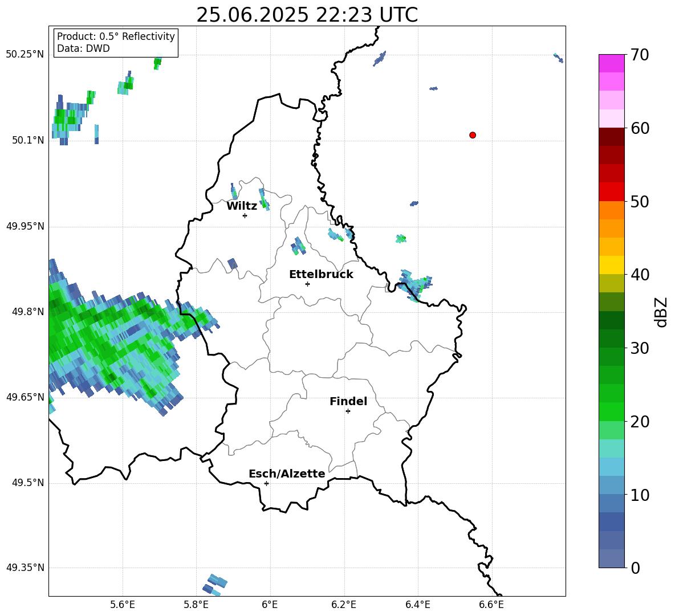Click the 40 tick label on the colorbar
The width and height of the screenshot is (675, 616).
[x=640, y=275]
